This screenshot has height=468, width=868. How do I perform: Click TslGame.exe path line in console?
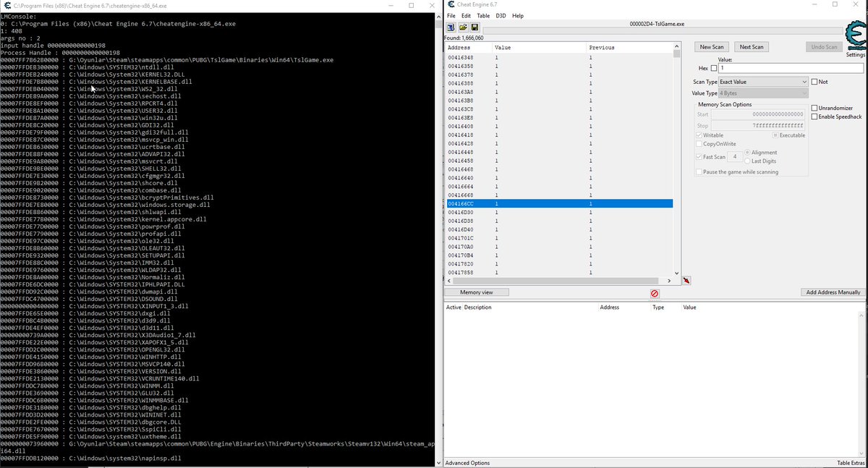(x=166, y=60)
